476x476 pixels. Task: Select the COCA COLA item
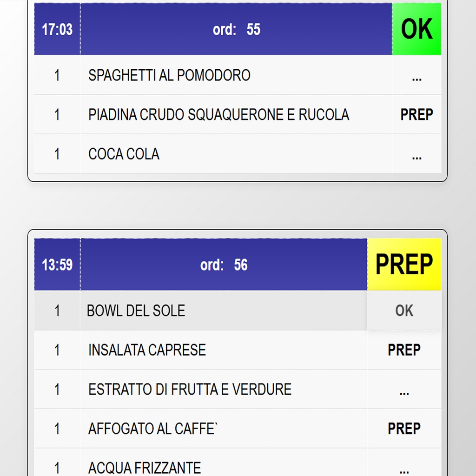(124, 154)
